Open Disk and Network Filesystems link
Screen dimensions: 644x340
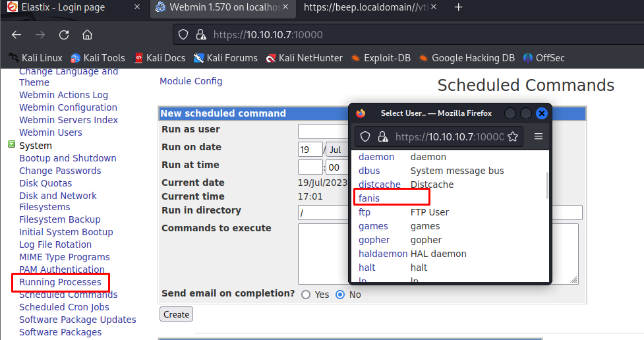58,201
